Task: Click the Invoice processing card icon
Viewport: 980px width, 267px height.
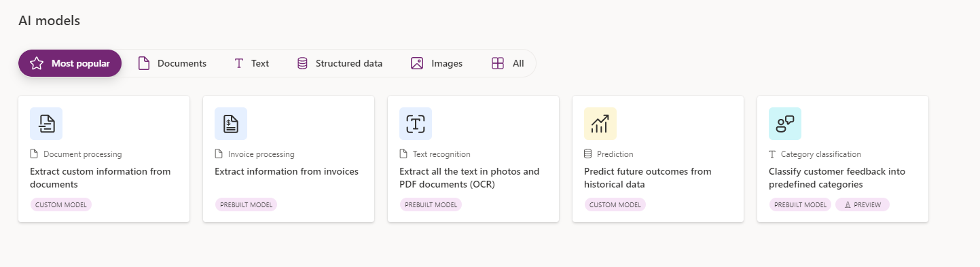Action: [x=231, y=124]
